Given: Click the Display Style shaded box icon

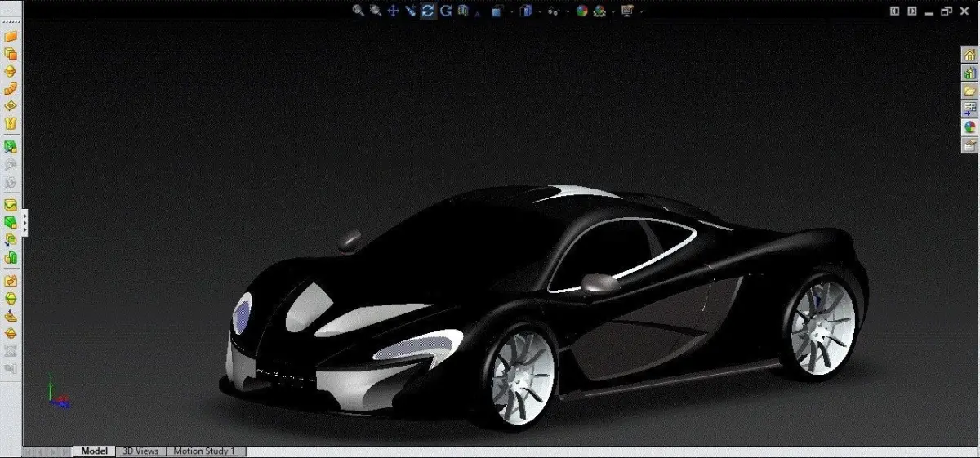Looking at the screenshot, I should (x=526, y=11).
